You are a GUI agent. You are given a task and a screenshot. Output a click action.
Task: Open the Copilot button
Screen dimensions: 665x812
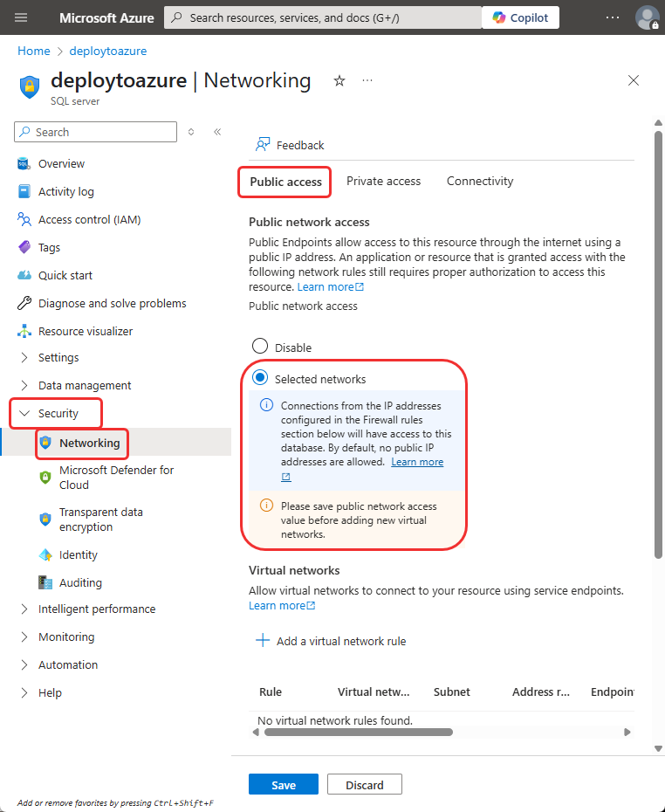coord(520,17)
